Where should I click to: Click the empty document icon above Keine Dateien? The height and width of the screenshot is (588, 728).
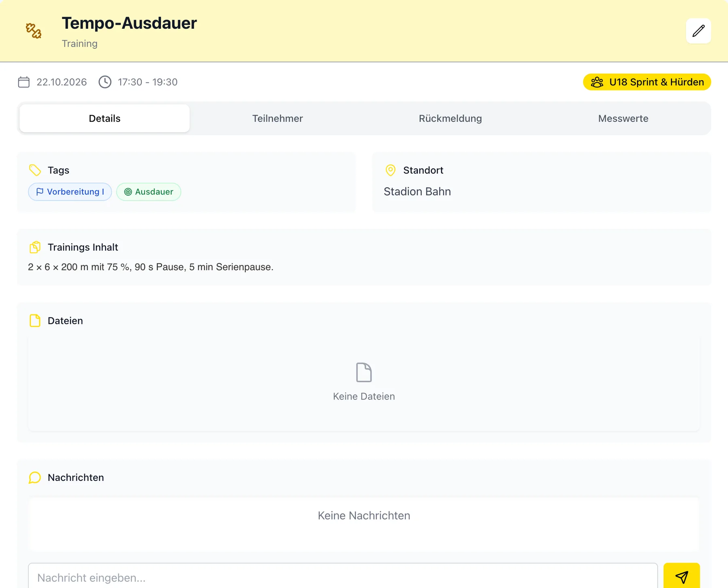(x=364, y=372)
